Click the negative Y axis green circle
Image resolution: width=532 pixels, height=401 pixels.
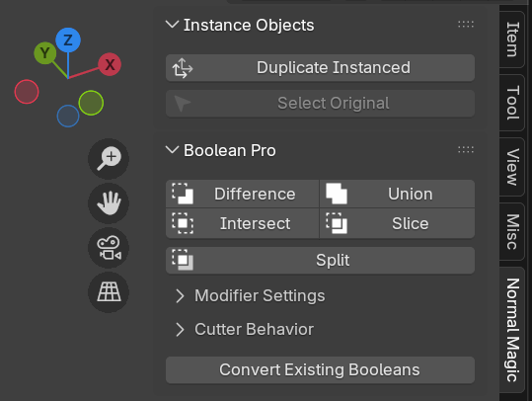91,103
